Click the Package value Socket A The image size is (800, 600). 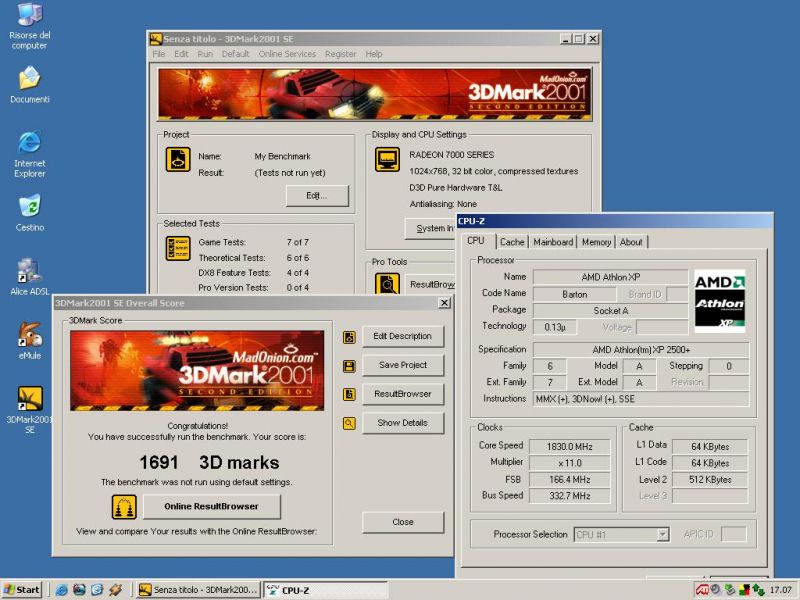click(610, 311)
